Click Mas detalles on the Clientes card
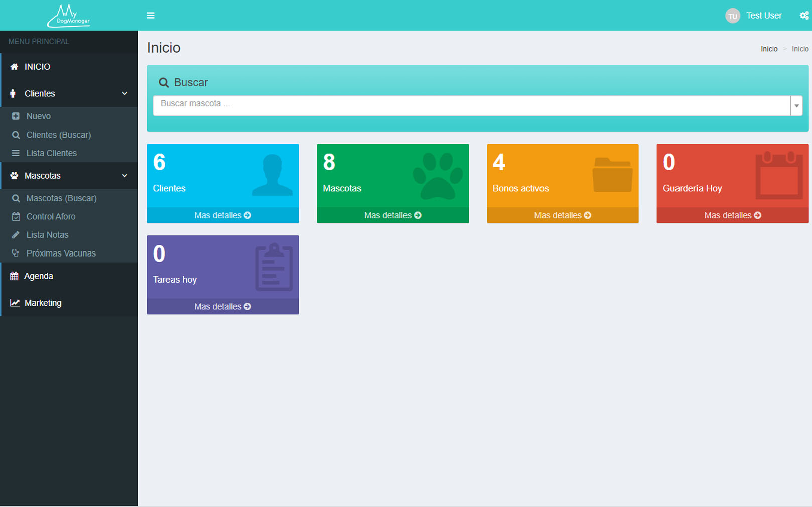Viewport: 812px width, 507px height. 222,215
